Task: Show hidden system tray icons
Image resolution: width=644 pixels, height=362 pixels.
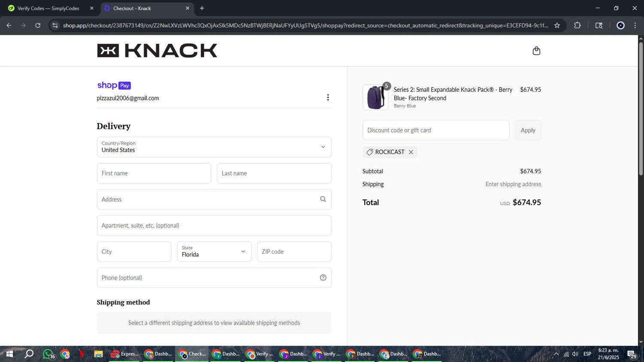Action: pos(556,354)
